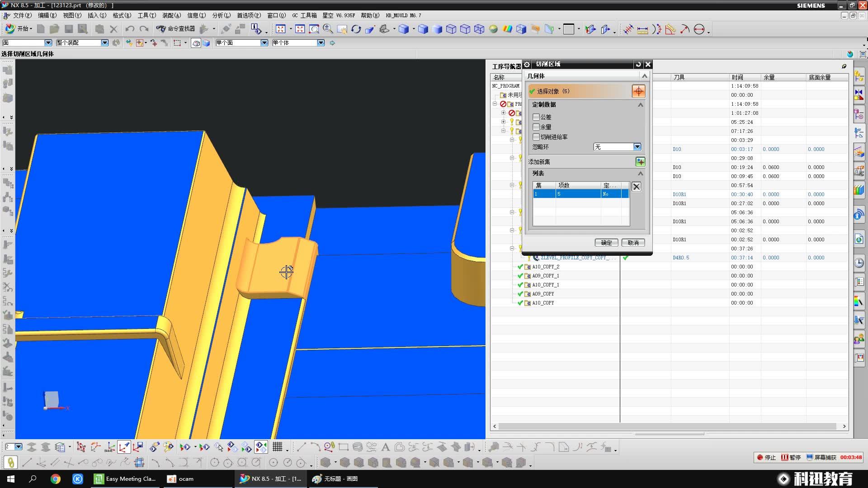Click the Fit view toolbar icon
868x488 pixels.
(x=280, y=29)
